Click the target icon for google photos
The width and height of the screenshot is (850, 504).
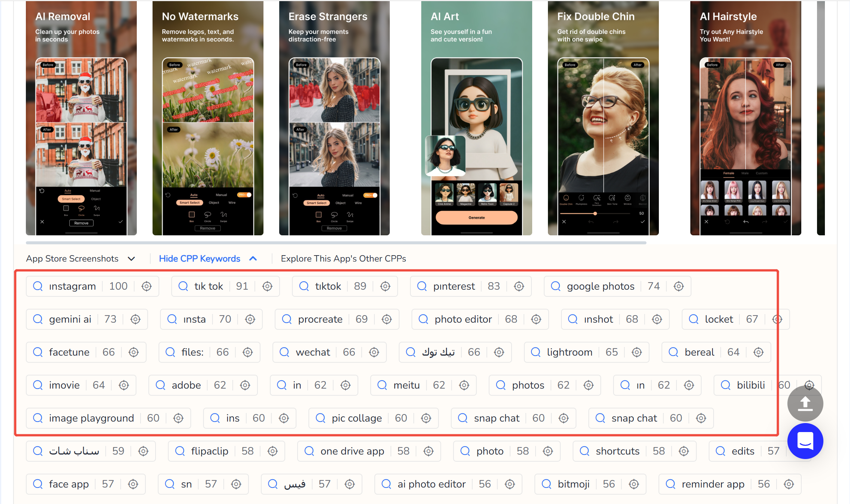click(x=679, y=286)
